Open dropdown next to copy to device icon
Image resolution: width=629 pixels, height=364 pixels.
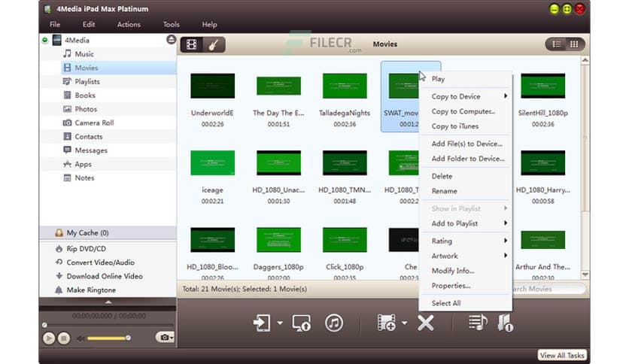click(x=280, y=323)
